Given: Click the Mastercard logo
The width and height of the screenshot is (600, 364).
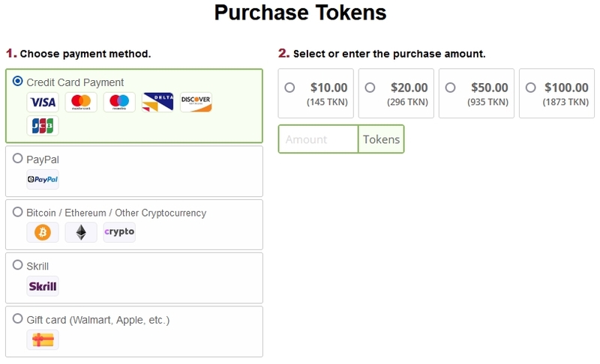Looking at the screenshot, I should (x=81, y=102).
